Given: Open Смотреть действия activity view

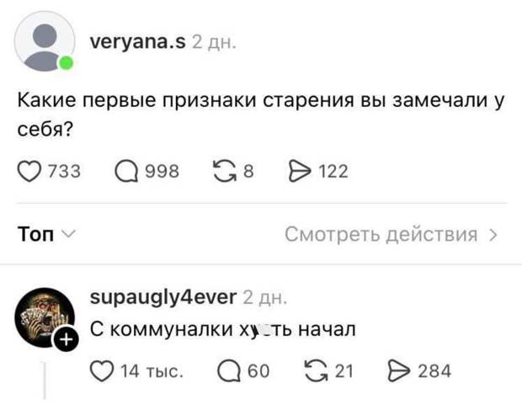Looking at the screenshot, I should 391,234.
